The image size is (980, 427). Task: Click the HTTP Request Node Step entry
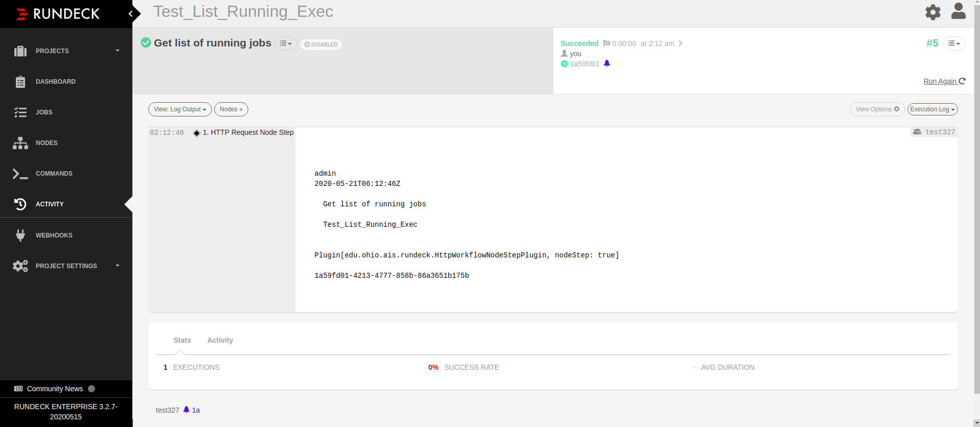pyautogui.click(x=248, y=132)
